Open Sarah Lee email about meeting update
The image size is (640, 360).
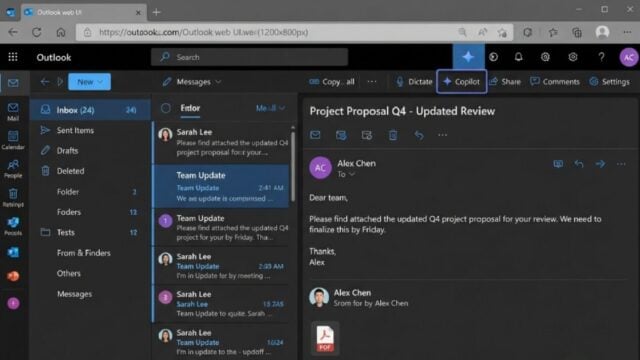click(x=221, y=266)
